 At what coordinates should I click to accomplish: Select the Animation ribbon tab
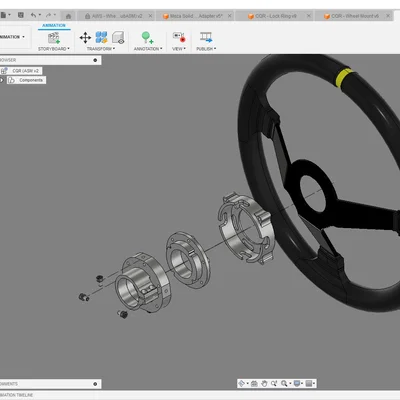pos(54,26)
